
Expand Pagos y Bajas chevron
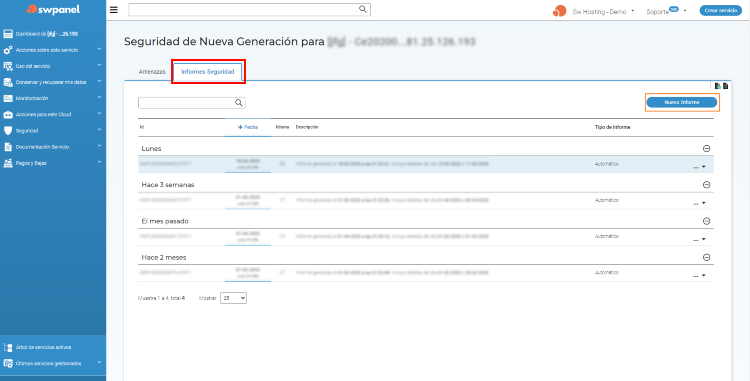click(99, 162)
